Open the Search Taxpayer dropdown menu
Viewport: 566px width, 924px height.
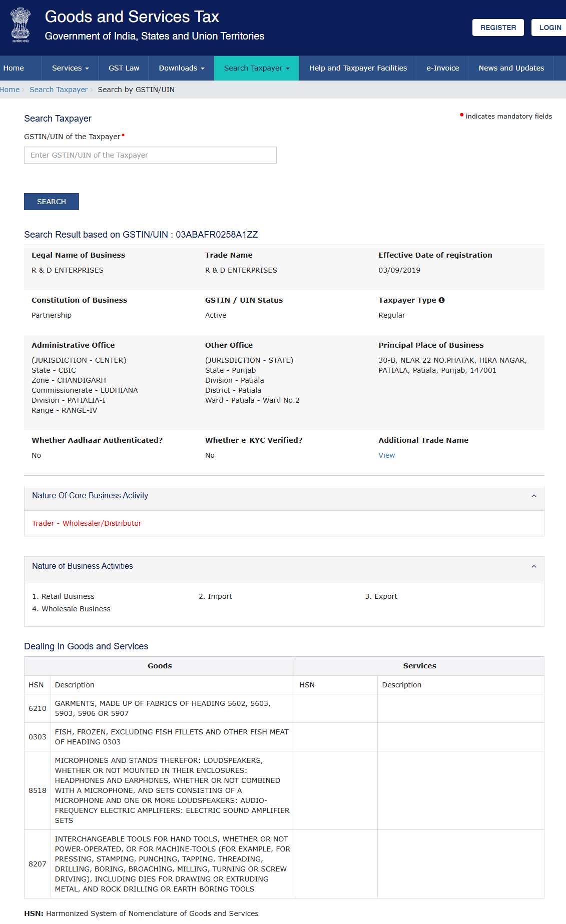pos(257,68)
